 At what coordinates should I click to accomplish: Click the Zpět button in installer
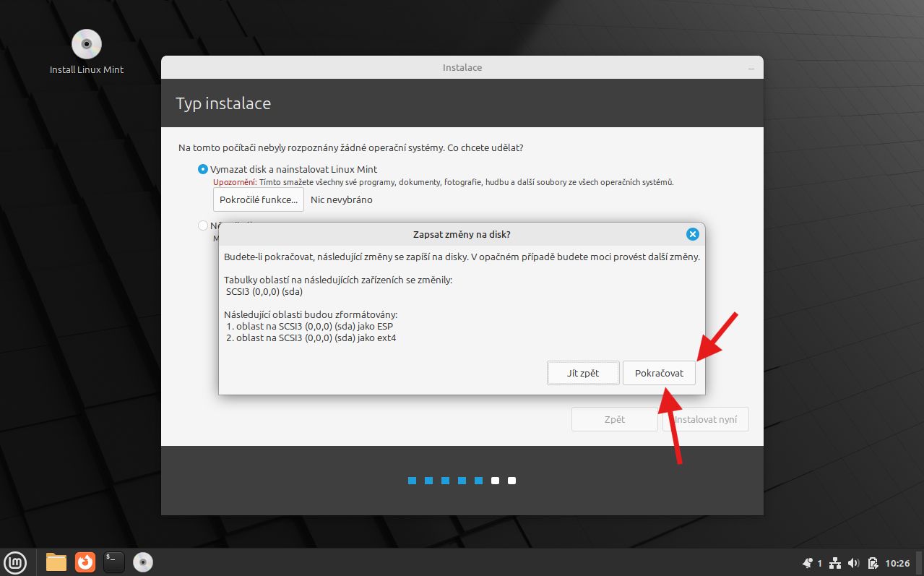[x=614, y=419]
